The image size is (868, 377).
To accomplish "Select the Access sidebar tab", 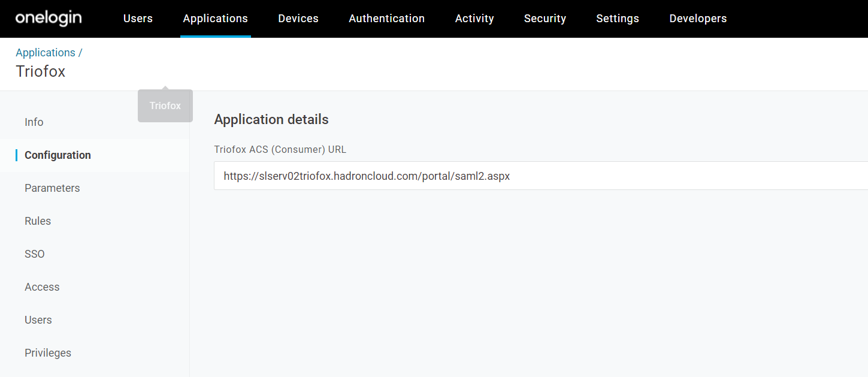I will (x=42, y=287).
